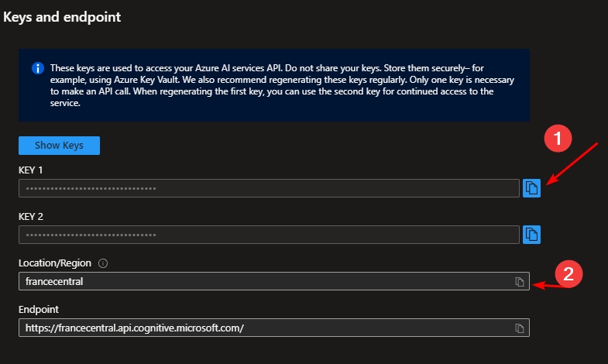Copy KEY 2 to clipboard
The height and width of the screenshot is (364, 608).
tap(531, 234)
